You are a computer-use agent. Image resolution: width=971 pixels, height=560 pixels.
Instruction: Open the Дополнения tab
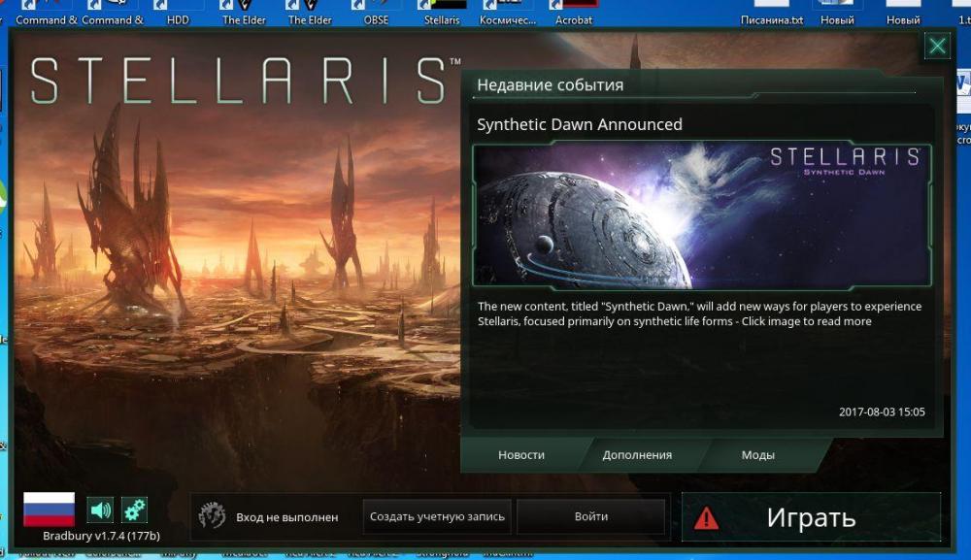637,455
